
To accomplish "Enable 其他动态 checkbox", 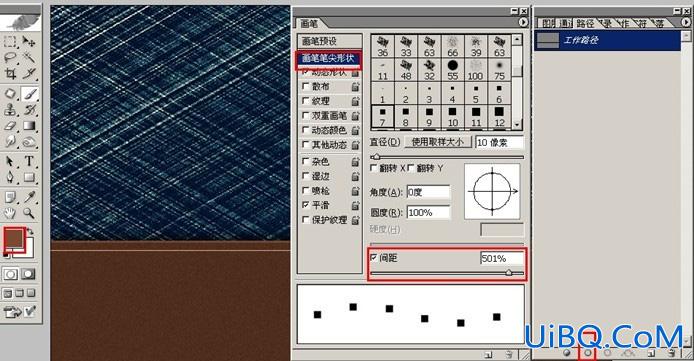I will [x=305, y=144].
